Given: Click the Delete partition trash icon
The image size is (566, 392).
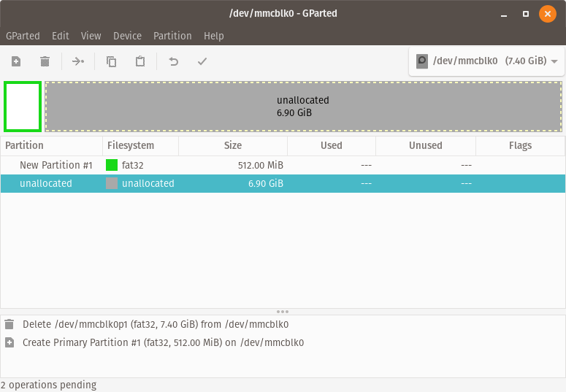Looking at the screenshot, I should click(45, 62).
